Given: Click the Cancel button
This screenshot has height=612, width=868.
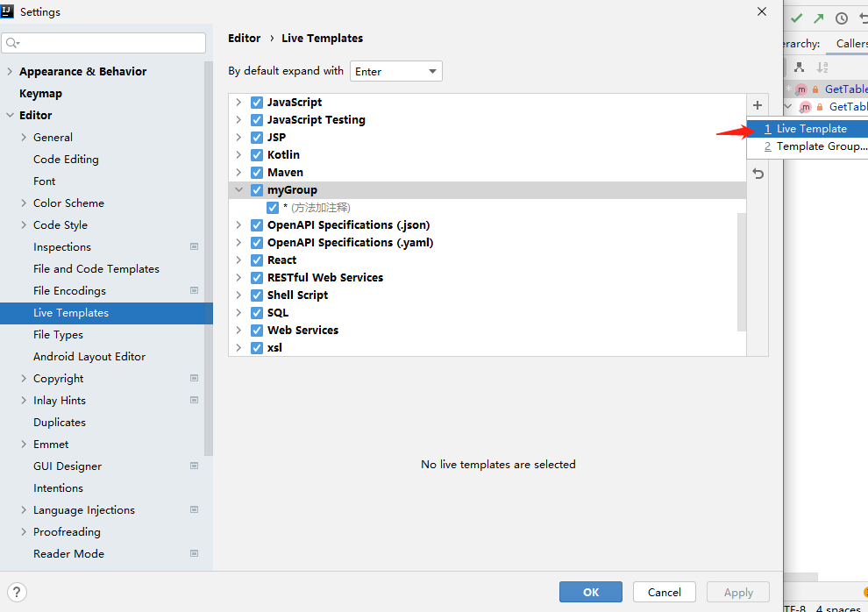Looking at the screenshot, I should click(x=665, y=592).
